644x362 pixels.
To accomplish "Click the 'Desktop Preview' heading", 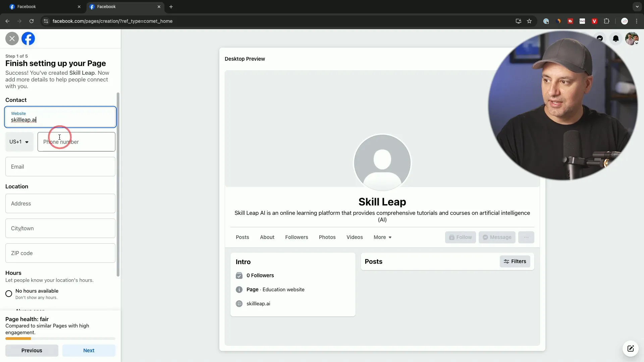I will tap(245, 59).
